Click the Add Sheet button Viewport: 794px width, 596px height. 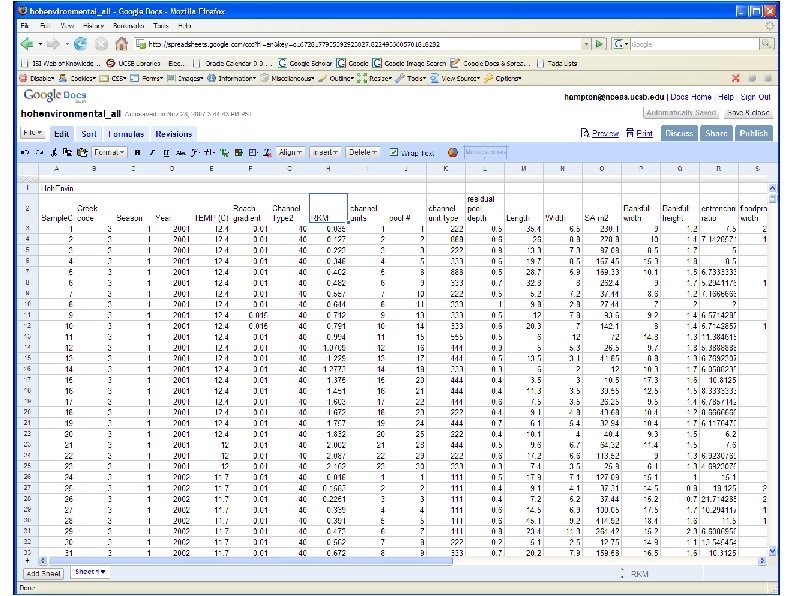coord(44,572)
